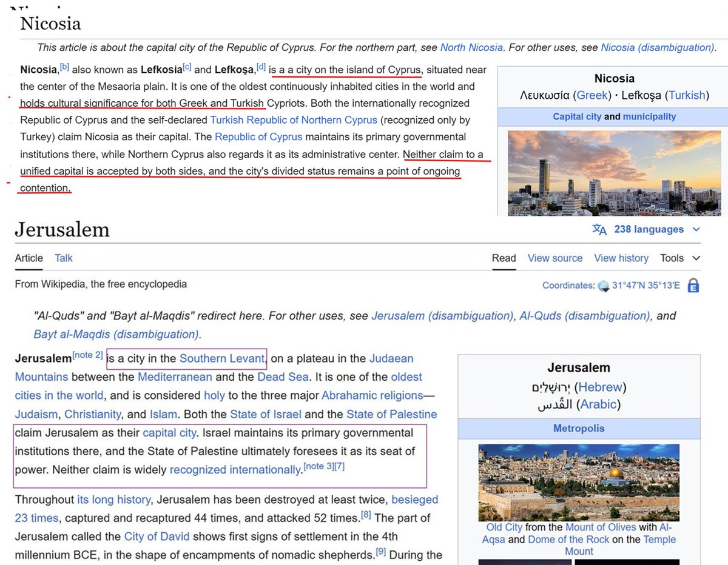The width and height of the screenshot is (728, 565).
Task: Click the Republic of Cyprus link in the paragraph
Action: 258,137
